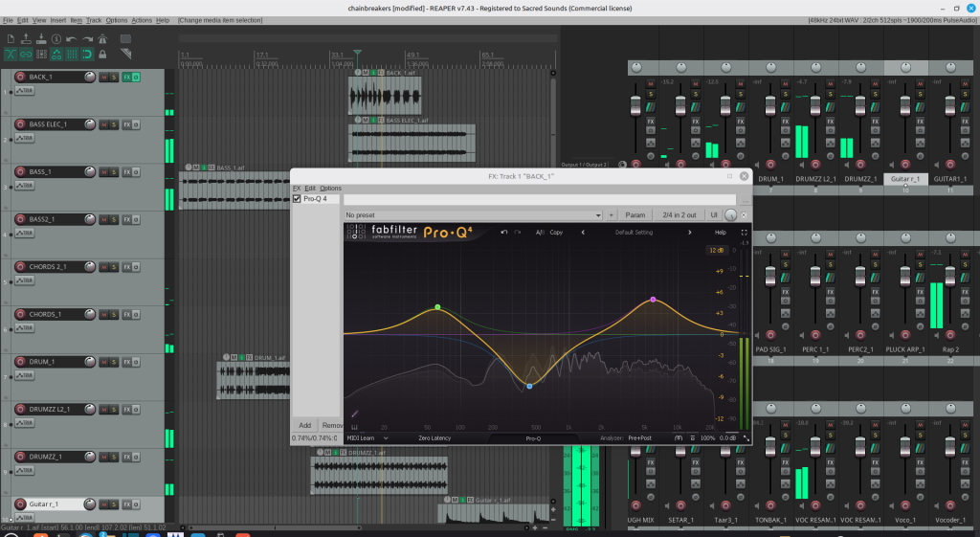Adjust BACK_1 track volume knob

pyautogui.click(x=89, y=77)
